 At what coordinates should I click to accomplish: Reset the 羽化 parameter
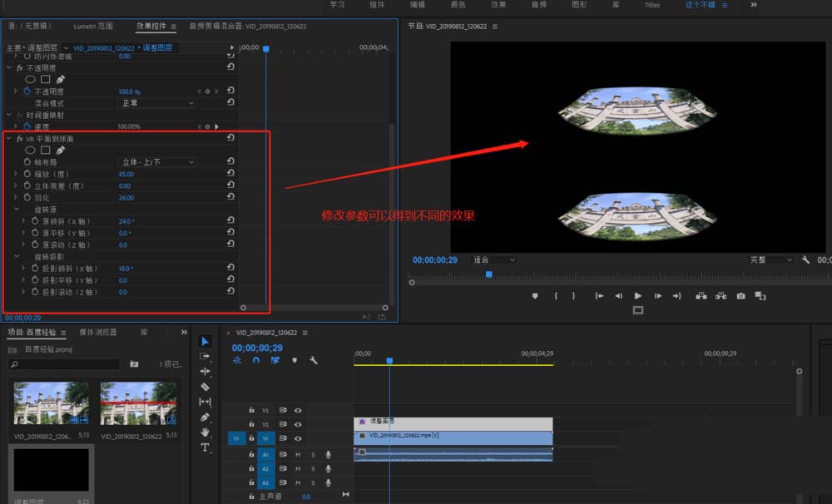(230, 198)
